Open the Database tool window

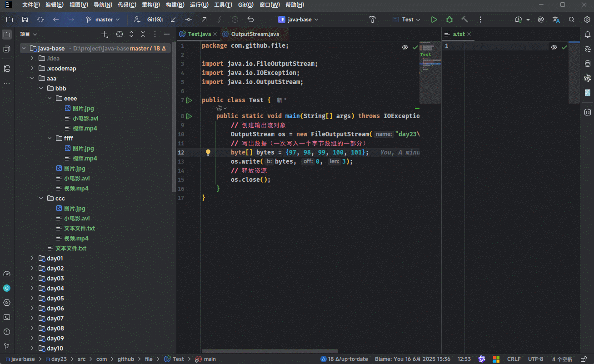click(x=587, y=64)
